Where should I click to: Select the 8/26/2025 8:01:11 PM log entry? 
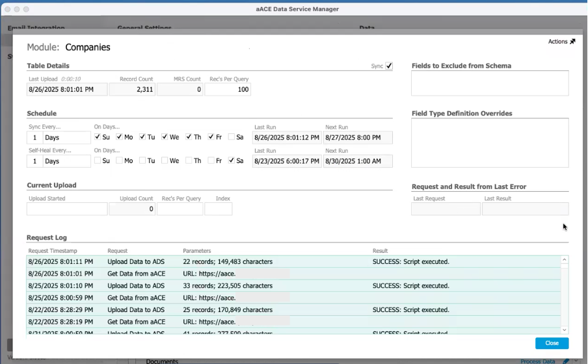(x=61, y=262)
